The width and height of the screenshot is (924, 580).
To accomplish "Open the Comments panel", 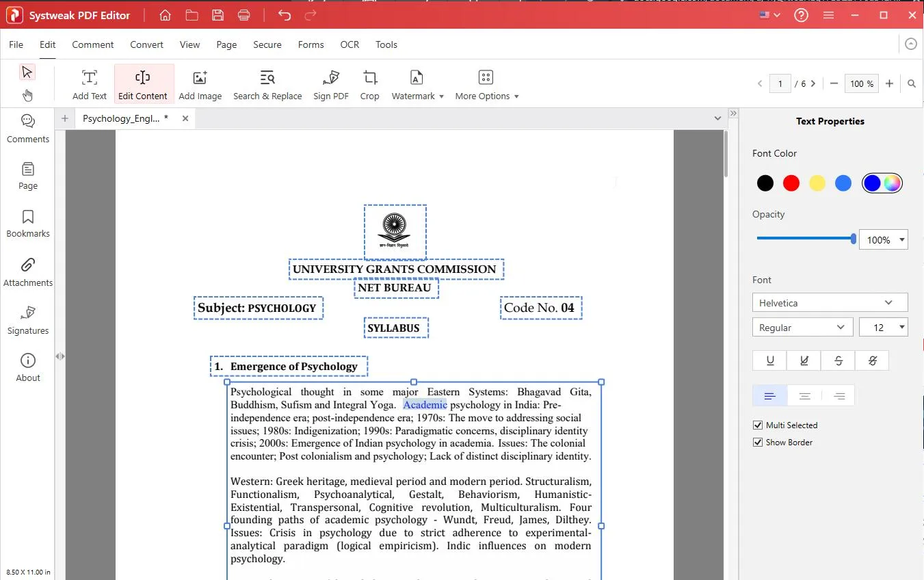I will tap(27, 128).
